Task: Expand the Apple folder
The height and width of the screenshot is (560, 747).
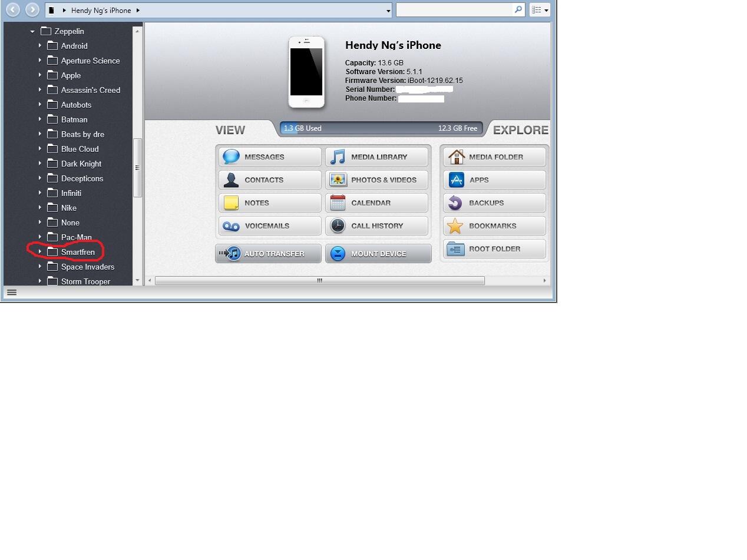Action: 40,75
